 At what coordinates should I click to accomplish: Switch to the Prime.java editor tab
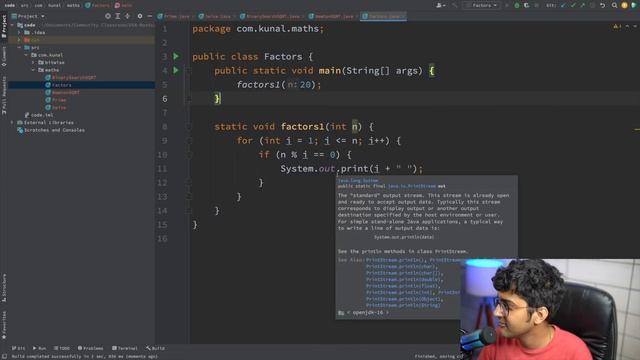point(176,16)
